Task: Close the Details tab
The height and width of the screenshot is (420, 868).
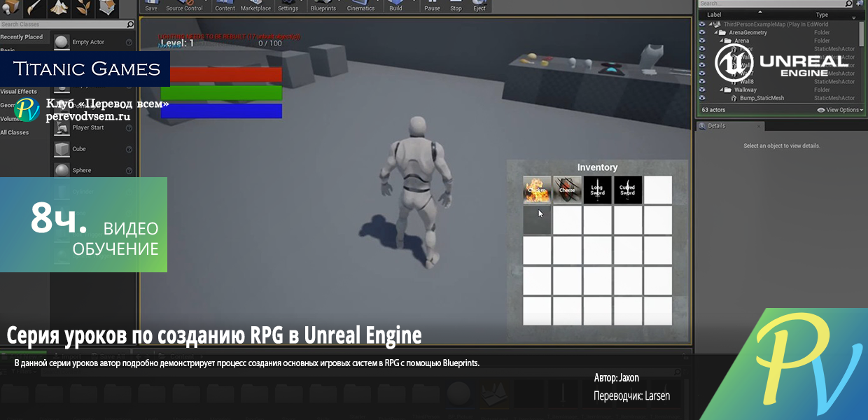Action: [759, 126]
